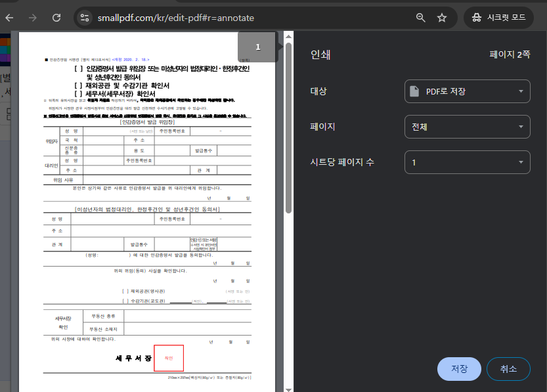Expand the 페이지 dropdown set to 전체
The image size is (547, 392).
tap(467, 127)
